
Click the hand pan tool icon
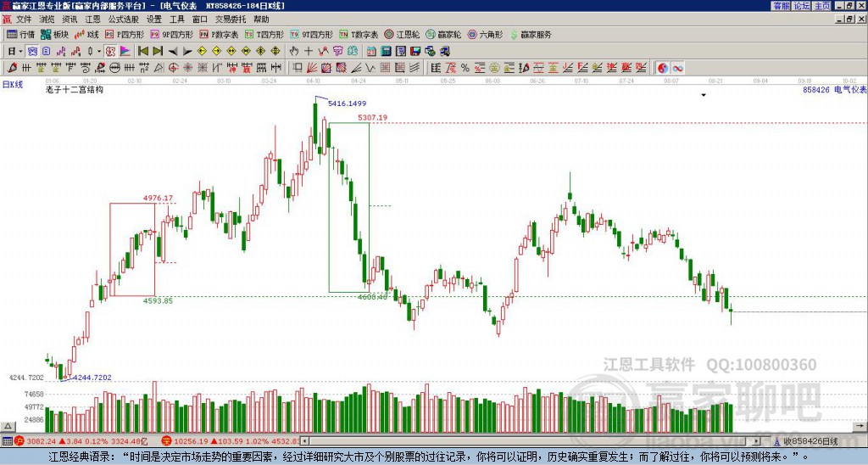[x=294, y=52]
